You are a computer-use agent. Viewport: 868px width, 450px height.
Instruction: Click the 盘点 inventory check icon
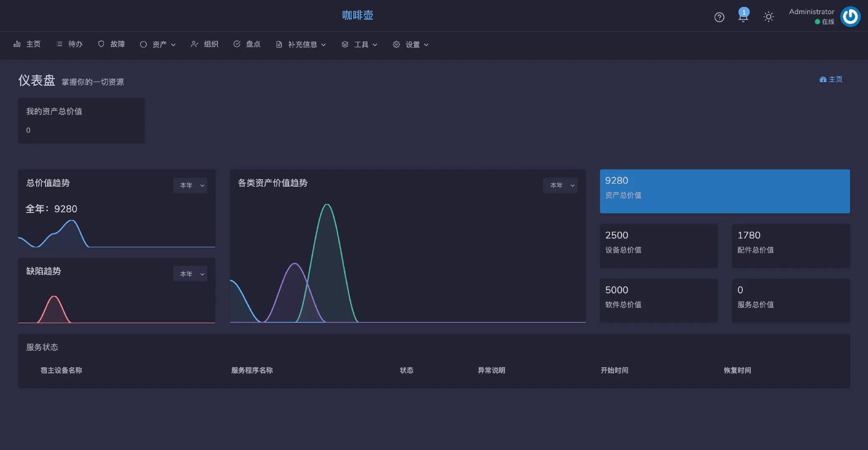[x=237, y=44]
